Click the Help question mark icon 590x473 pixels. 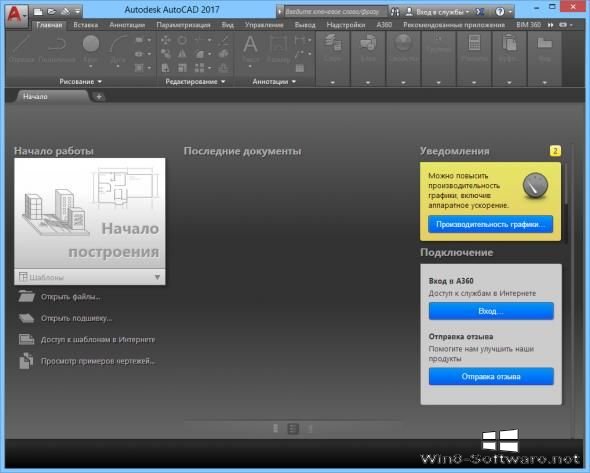500,12
